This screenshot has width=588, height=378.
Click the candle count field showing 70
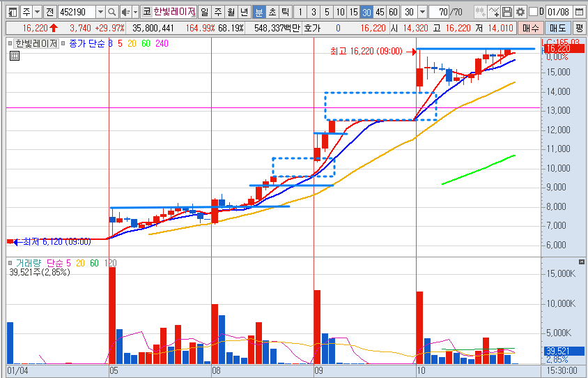click(439, 12)
